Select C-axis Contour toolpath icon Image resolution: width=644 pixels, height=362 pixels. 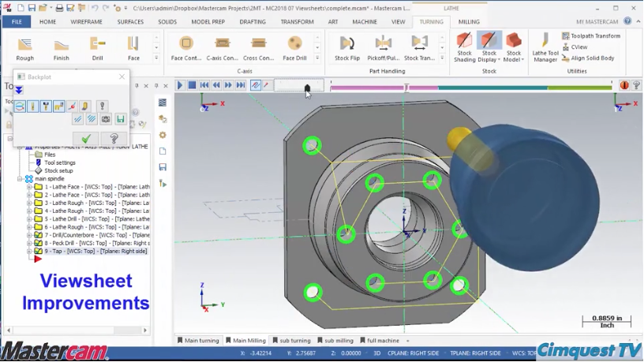[x=223, y=48]
